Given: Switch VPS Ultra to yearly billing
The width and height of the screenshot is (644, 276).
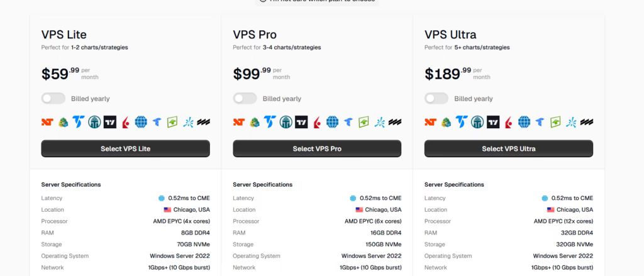Looking at the screenshot, I should (436, 99).
